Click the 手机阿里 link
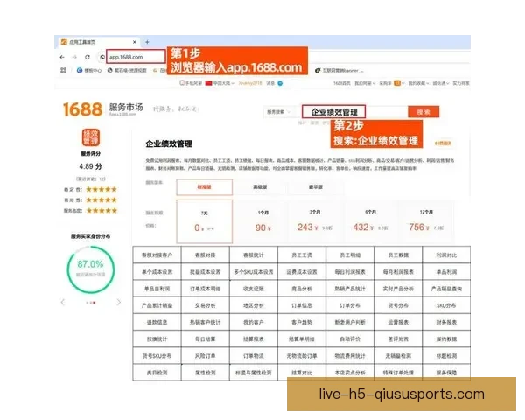Image resolution: width=525 pixels, height=420 pixels. coord(191,83)
